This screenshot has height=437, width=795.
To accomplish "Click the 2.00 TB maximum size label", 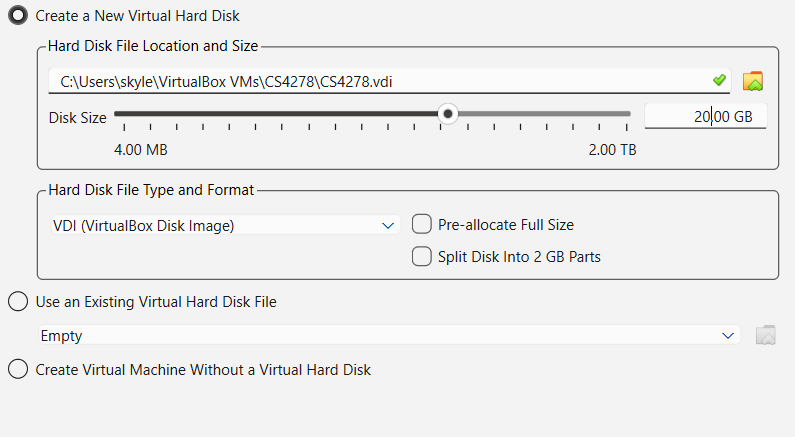I will coord(612,150).
